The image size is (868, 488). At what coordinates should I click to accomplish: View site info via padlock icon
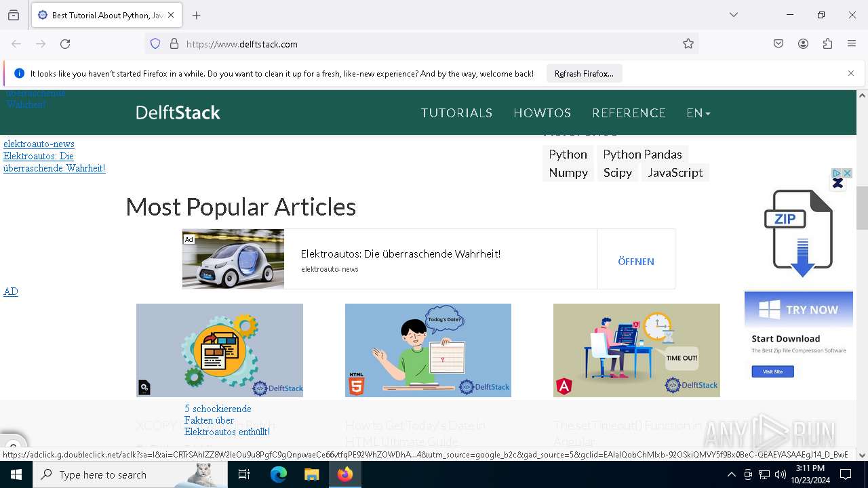pos(174,44)
